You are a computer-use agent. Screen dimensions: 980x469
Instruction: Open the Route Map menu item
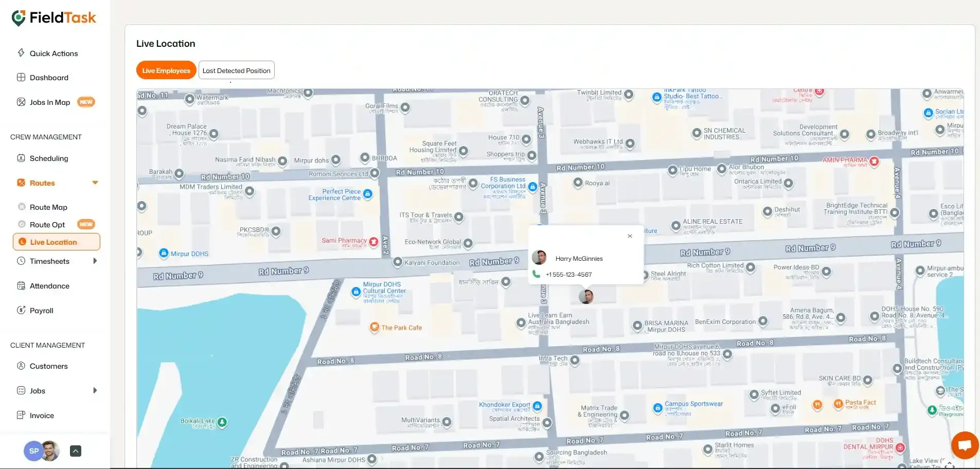[48, 207]
